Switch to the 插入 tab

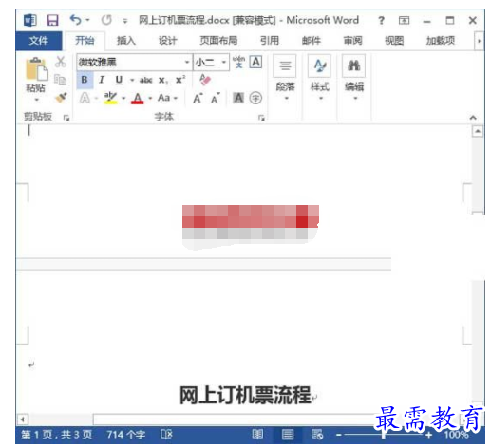[x=126, y=41]
